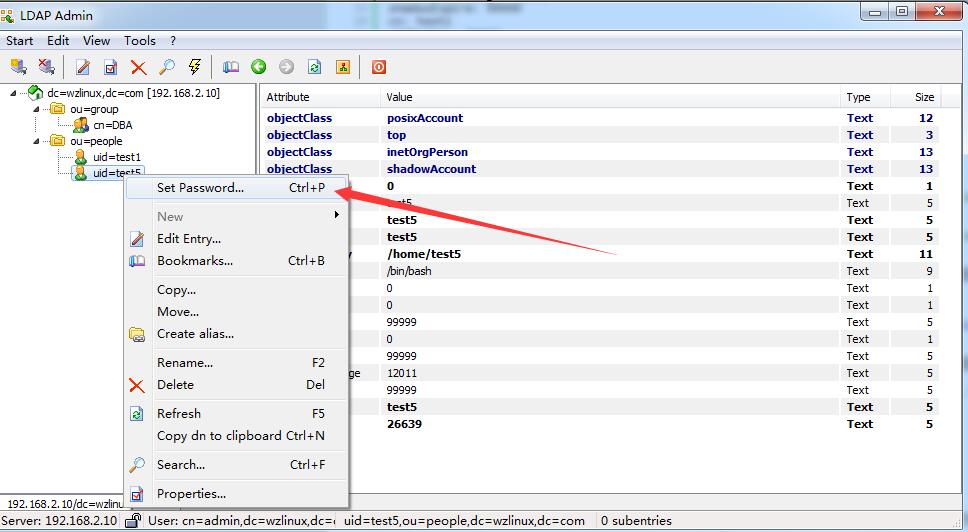
Task: Select the cn=DBA group entry
Action: 112,125
